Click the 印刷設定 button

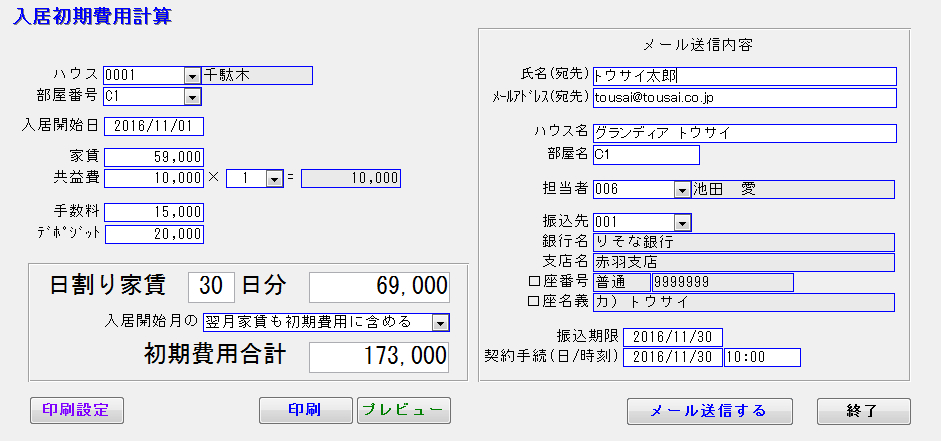[x=76, y=410]
